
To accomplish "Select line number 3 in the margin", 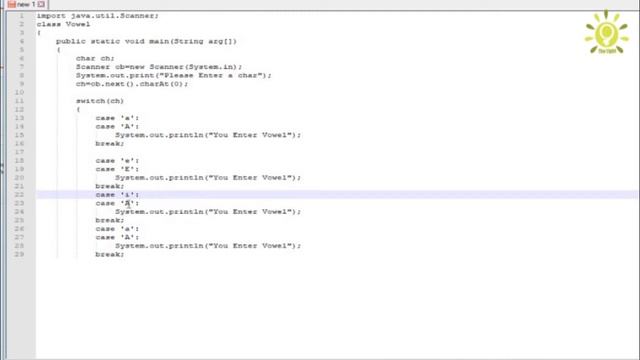I will 22,33.
